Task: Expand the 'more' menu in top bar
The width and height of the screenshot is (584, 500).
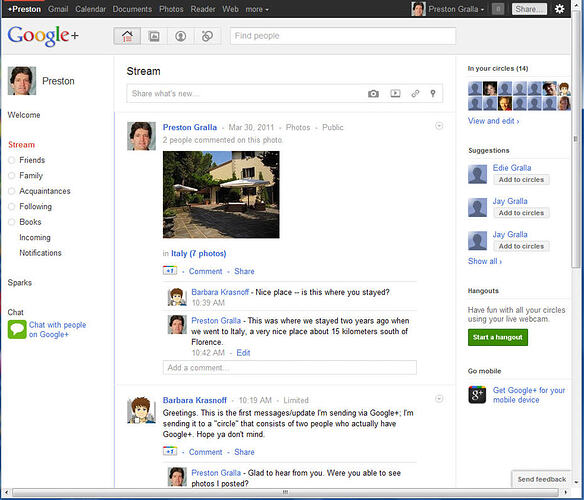Action: coord(257,9)
